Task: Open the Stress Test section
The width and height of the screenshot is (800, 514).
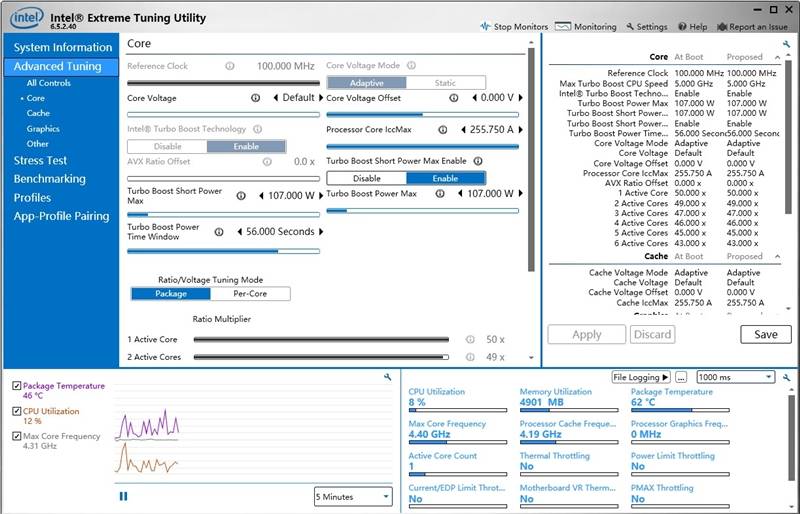Action: [40, 160]
